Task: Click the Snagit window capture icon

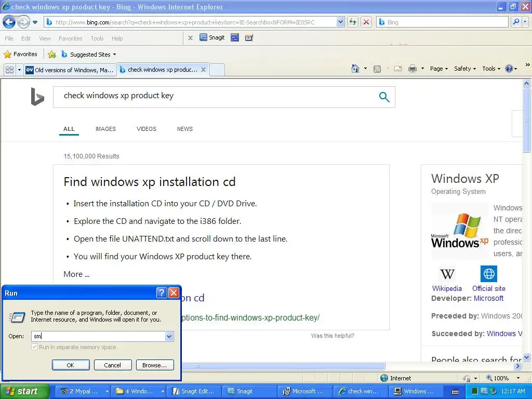Action: pos(235,37)
